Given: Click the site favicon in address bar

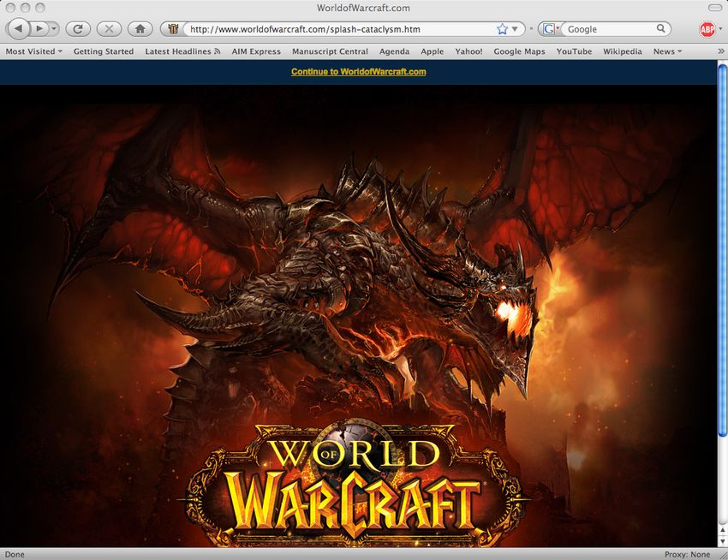Looking at the screenshot, I should click(x=173, y=29).
